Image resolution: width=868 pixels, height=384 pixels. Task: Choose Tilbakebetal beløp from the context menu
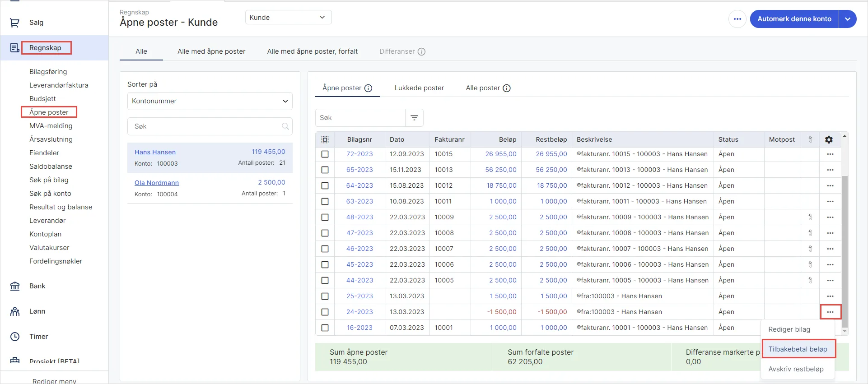pyautogui.click(x=798, y=349)
